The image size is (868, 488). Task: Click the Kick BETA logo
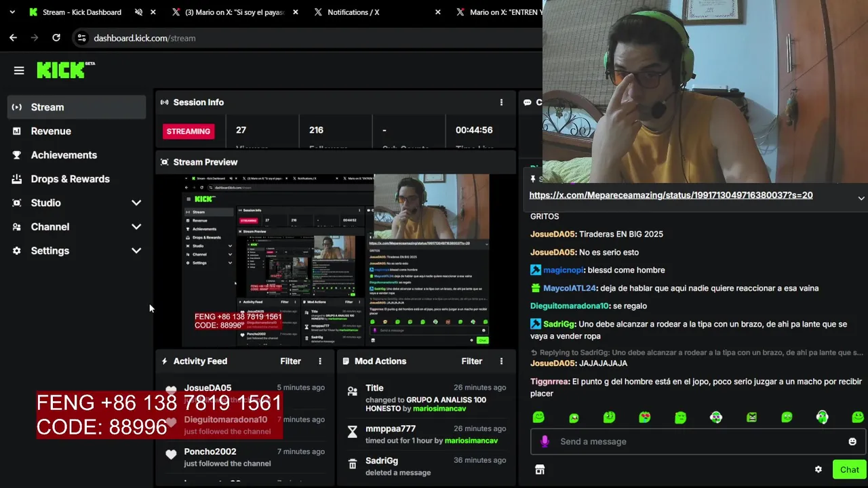(66, 70)
